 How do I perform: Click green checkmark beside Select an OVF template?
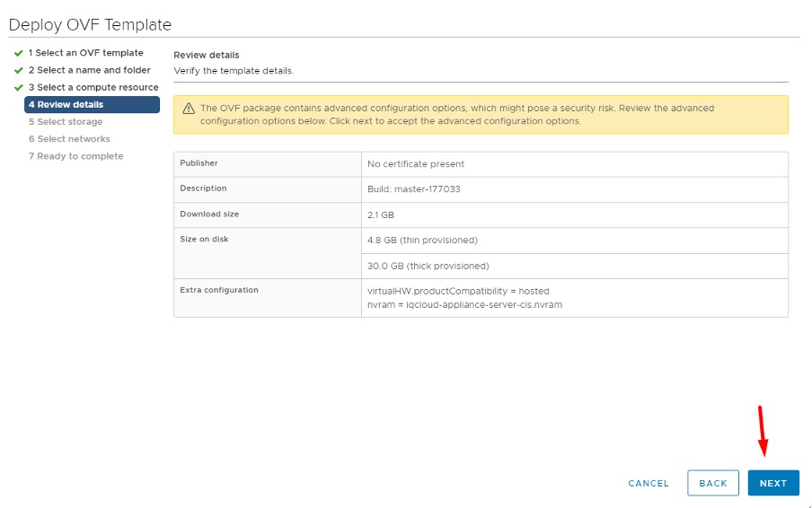point(19,53)
